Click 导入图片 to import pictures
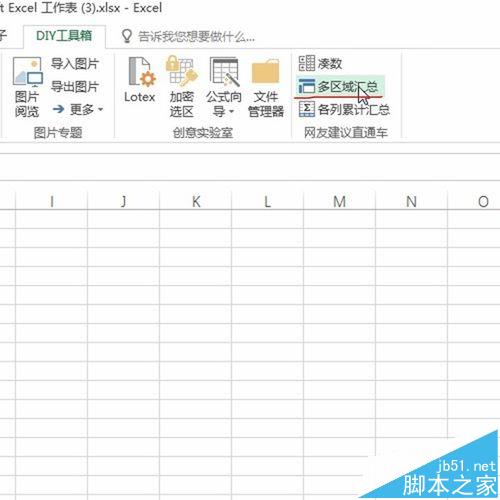 point(75,63)
